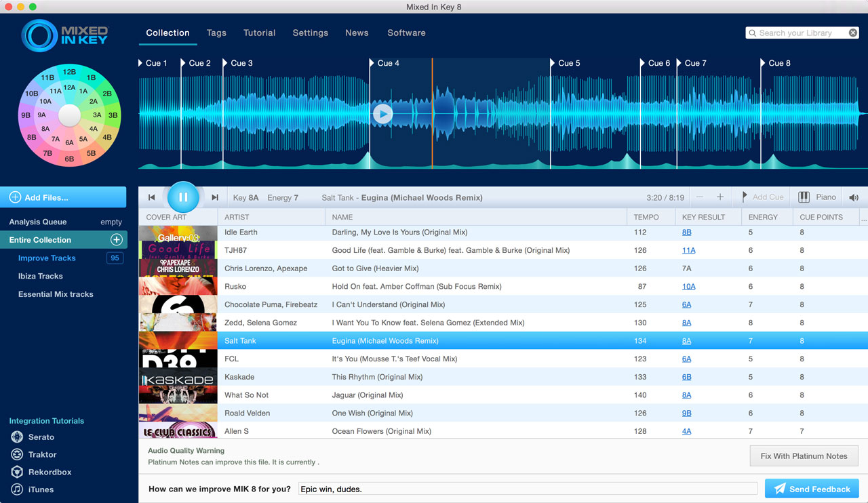
Task: Click Kaskade cover art thumbnail
Action: (x=178, y=377)
